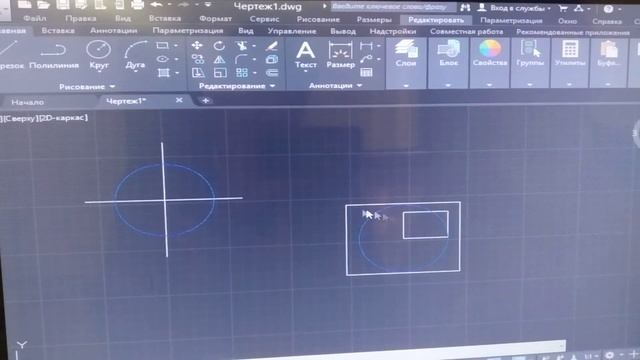Click the keyword search input field

click(393, 7)
